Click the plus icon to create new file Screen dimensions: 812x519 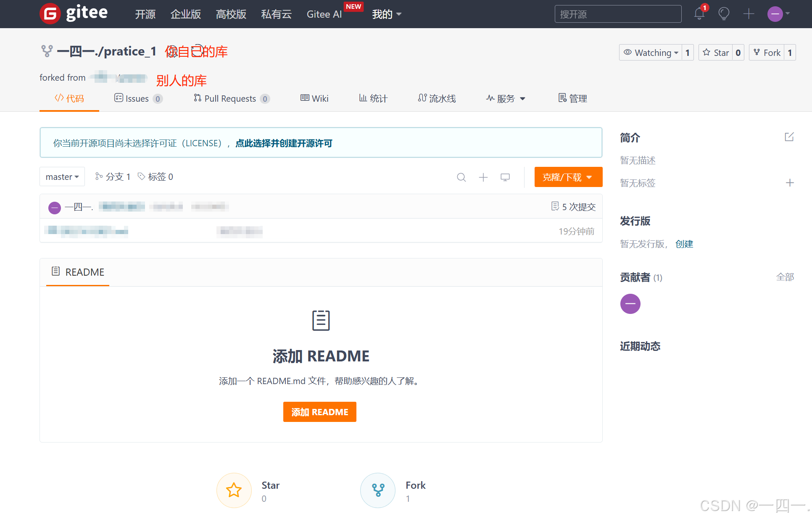(483, 177)
